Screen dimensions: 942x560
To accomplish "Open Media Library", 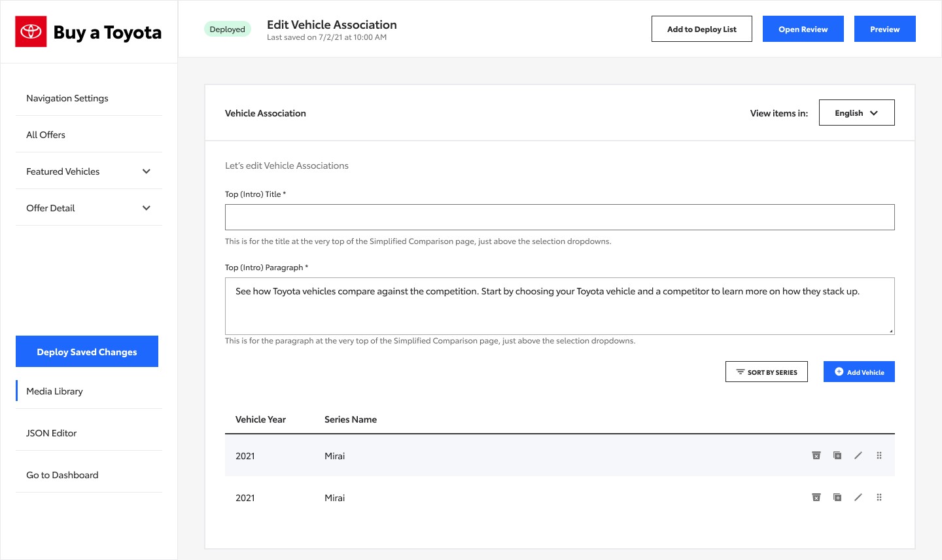I will point(55,391).
